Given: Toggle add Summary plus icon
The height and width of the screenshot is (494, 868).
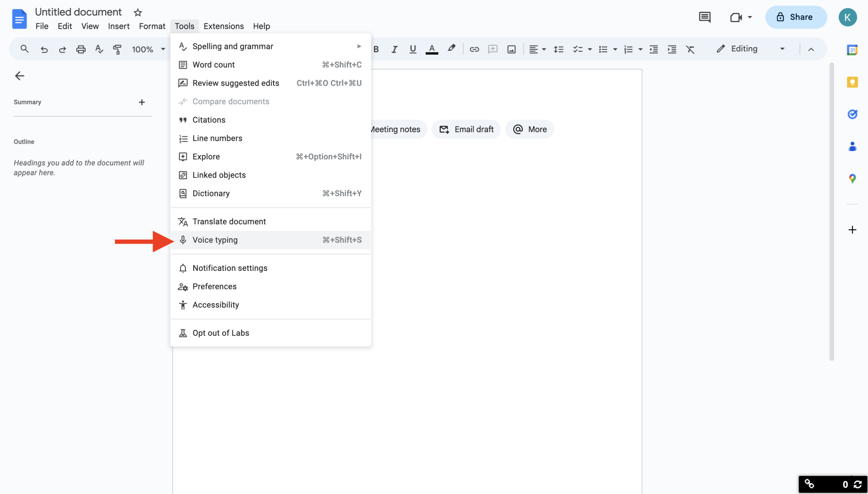Looking at the screenshot, I should [x=142, y=101].
